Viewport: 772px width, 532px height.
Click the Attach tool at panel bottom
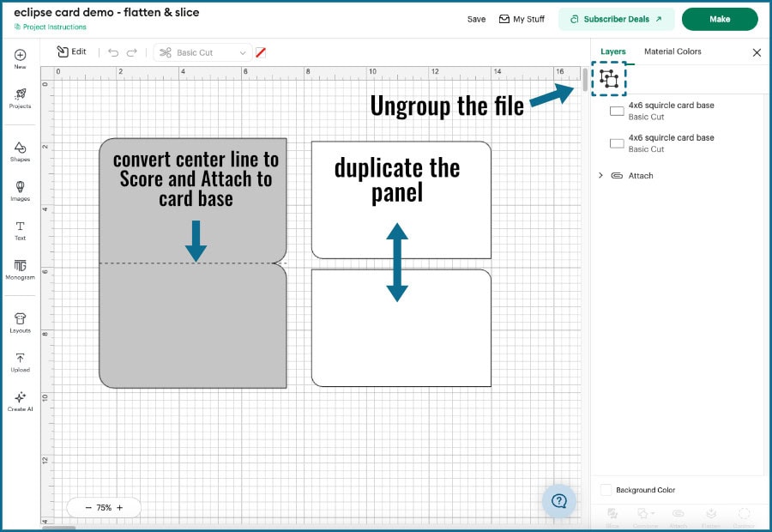678,514
